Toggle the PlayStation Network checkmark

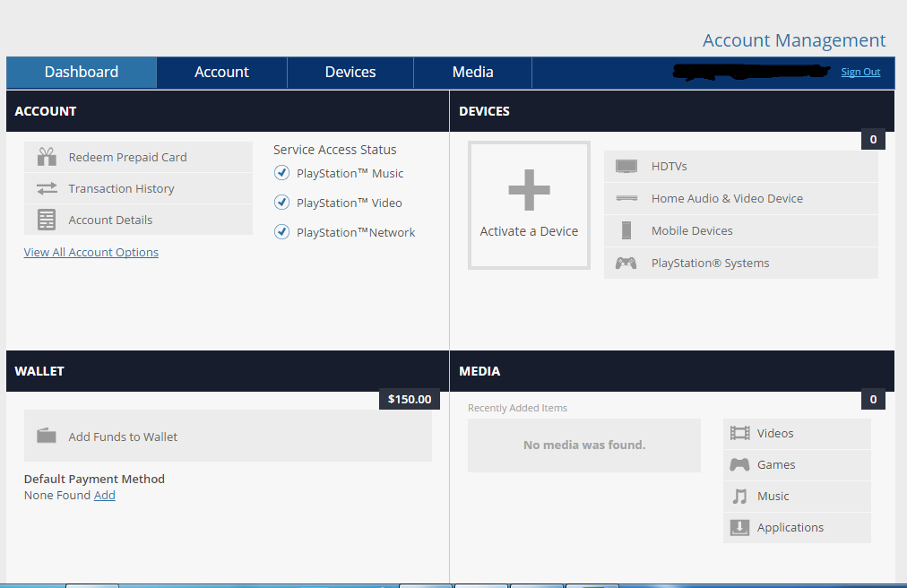(281, 231)
